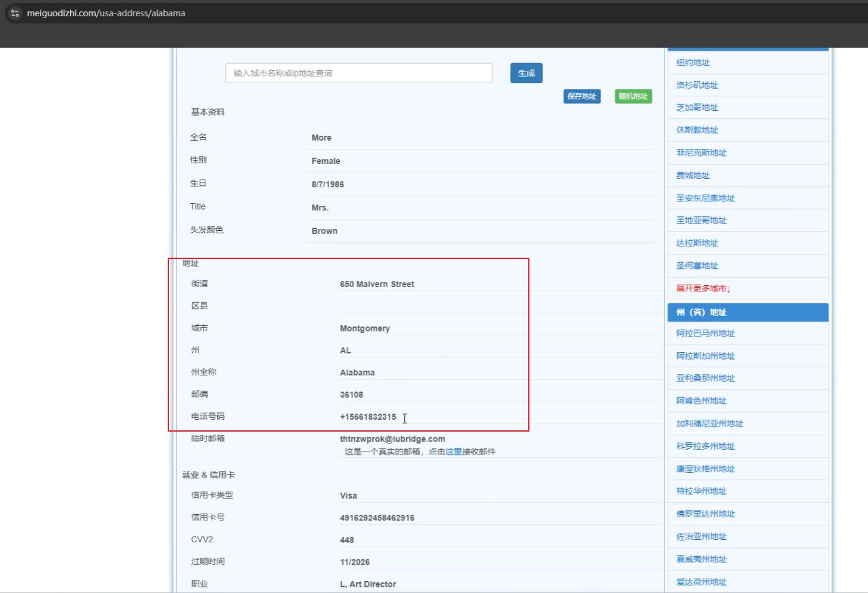The height and width of the screenshot is (593, 868).
Task: Expand more cities with 展开更多城市 link
Action: (703, 288)
